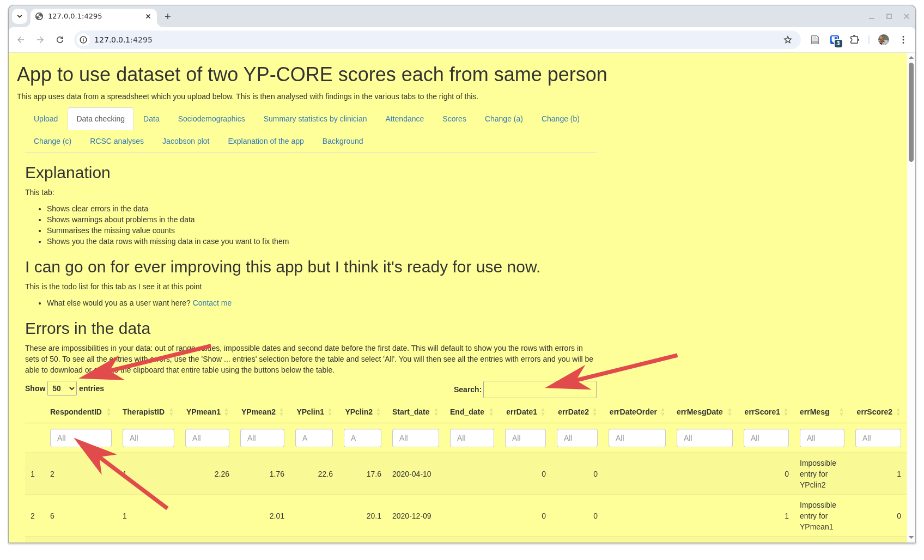Open the Show entries count dropdown

[x=62, y=388]
